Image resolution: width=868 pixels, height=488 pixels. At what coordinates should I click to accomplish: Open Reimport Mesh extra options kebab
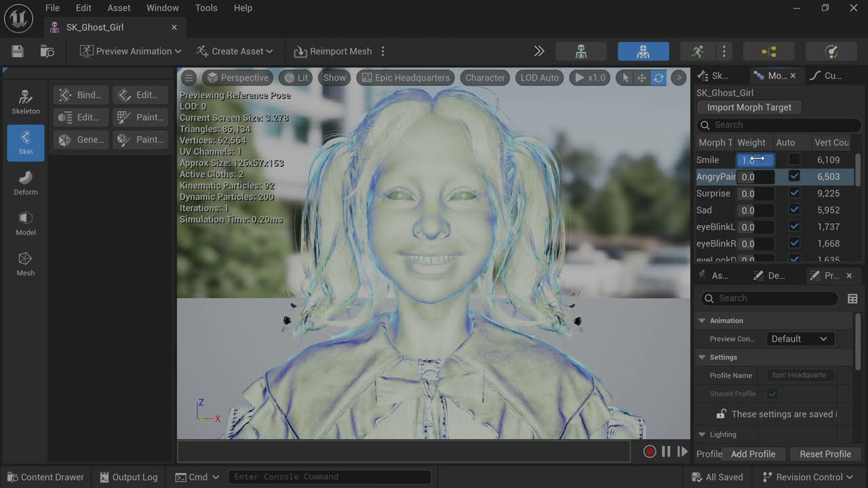[x=383, y=52]
